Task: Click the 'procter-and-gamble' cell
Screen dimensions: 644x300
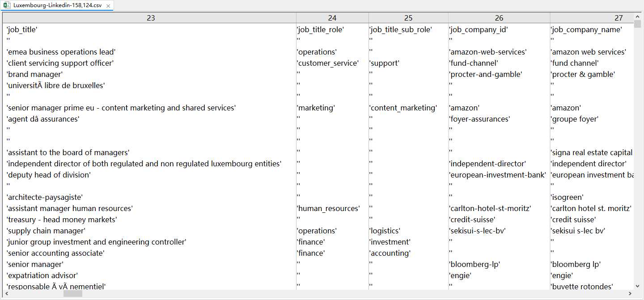Action: coord(499,74)
